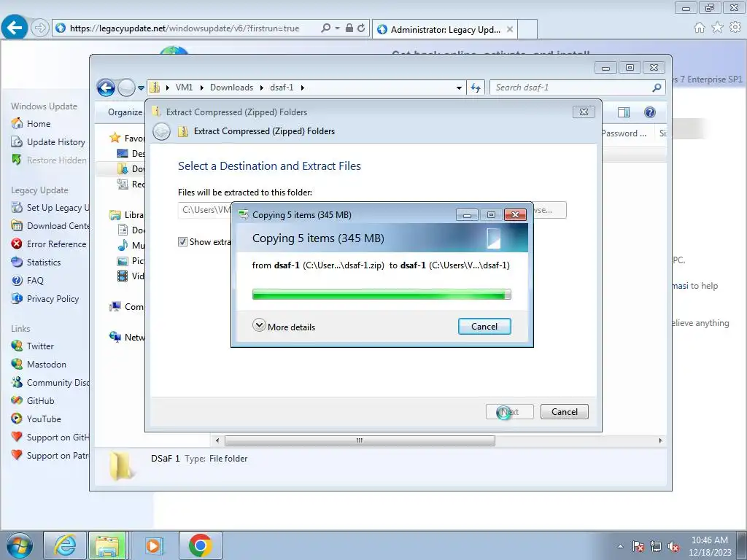Click VM1 in Explorer breadcrumb path

pyautogui.click(x=184, y=87)
